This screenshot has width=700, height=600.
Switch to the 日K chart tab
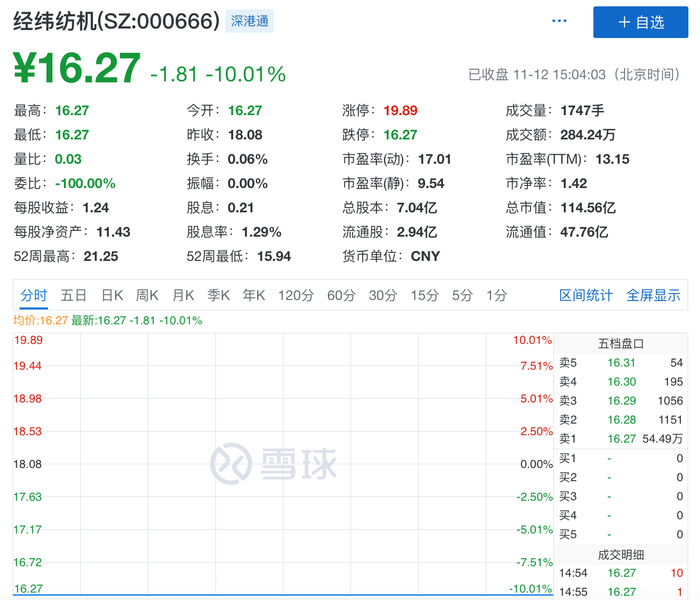tap(111, 295)
